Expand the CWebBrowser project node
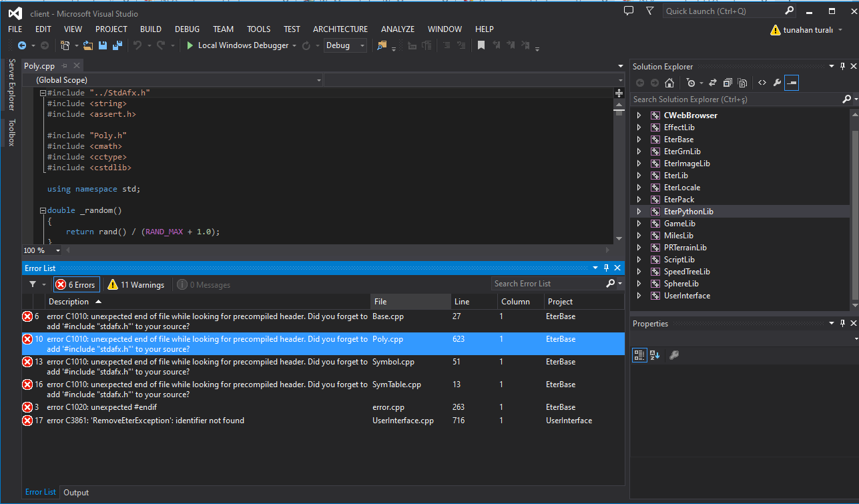The height and width of the screenshot is (504, 859). click(x=639, y=115)
